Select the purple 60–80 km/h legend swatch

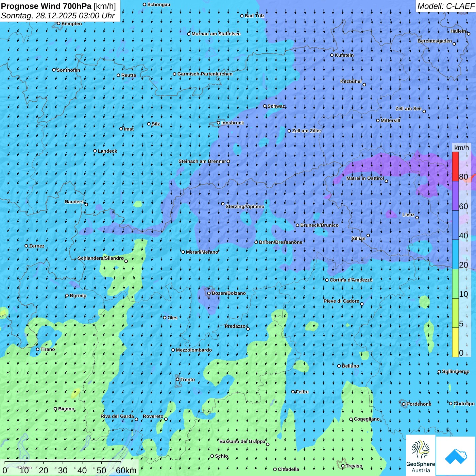click(x=455, y=196)
